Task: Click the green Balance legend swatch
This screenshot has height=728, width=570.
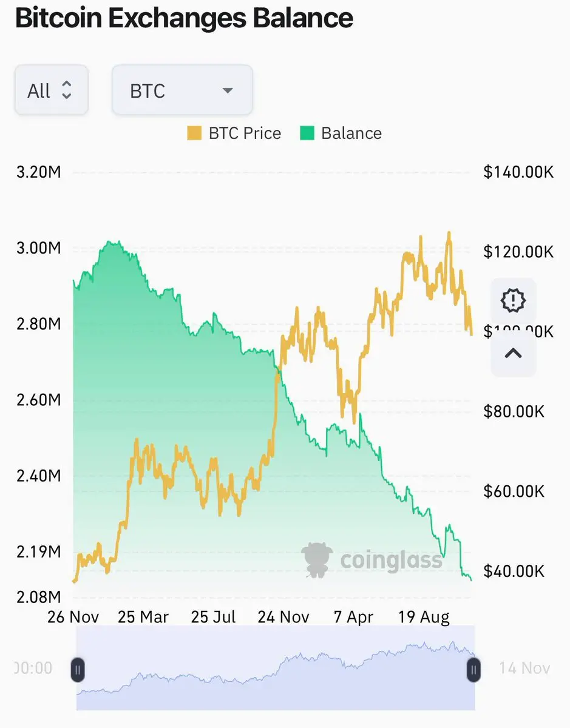Action: [x=307, y=133]
